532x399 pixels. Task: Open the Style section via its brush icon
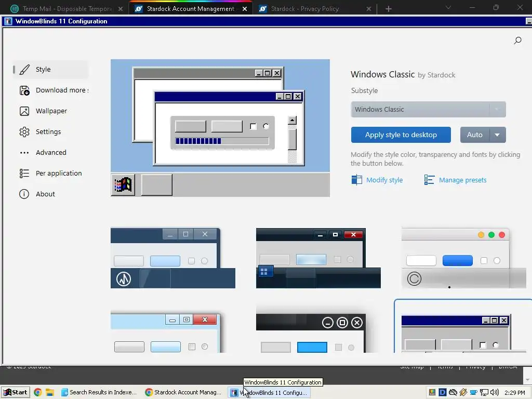[x=24, y=70]
